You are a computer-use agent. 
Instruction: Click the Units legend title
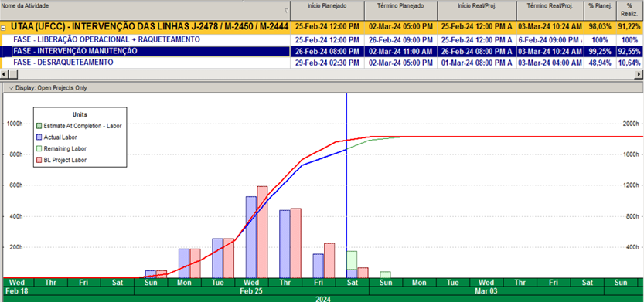click(80, 114)
